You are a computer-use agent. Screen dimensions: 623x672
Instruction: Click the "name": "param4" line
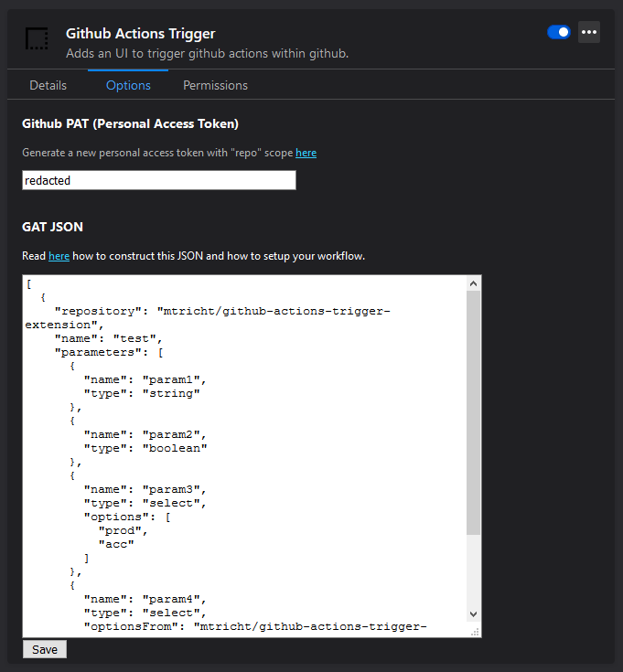[x=145, y=599]
